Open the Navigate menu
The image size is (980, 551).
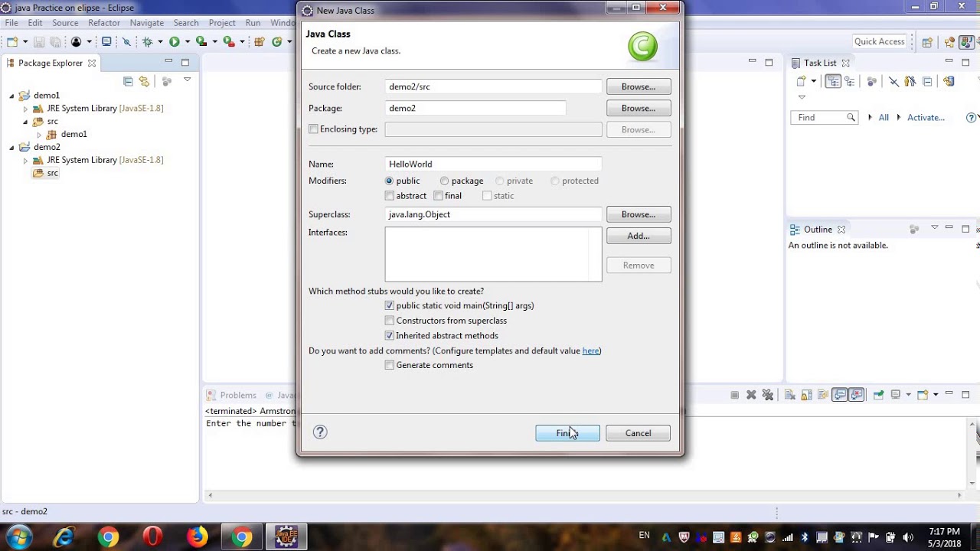pos(147,23)
